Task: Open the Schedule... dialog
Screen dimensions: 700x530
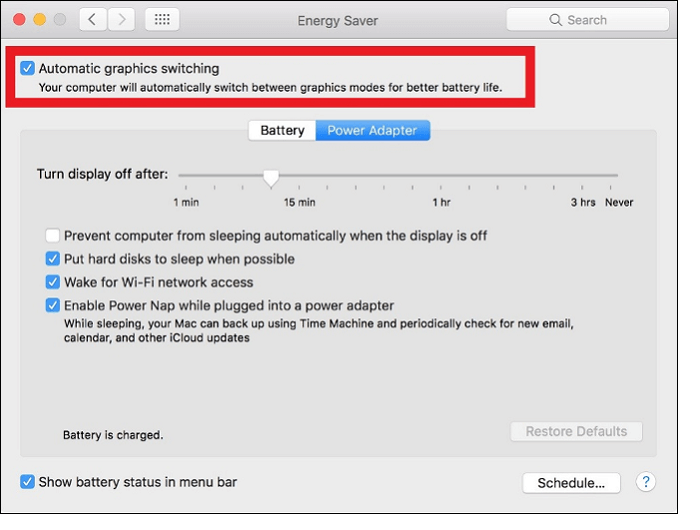Action: tap(571, 483)
